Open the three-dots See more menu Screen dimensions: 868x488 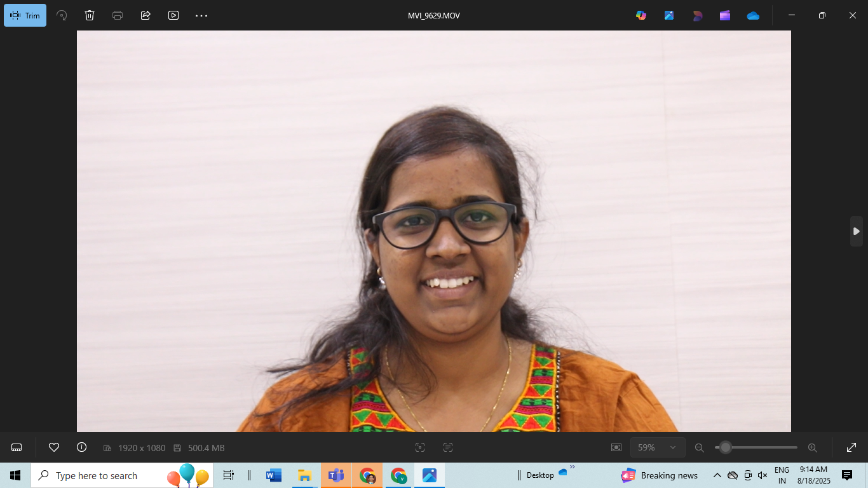[x=201, y=15]
